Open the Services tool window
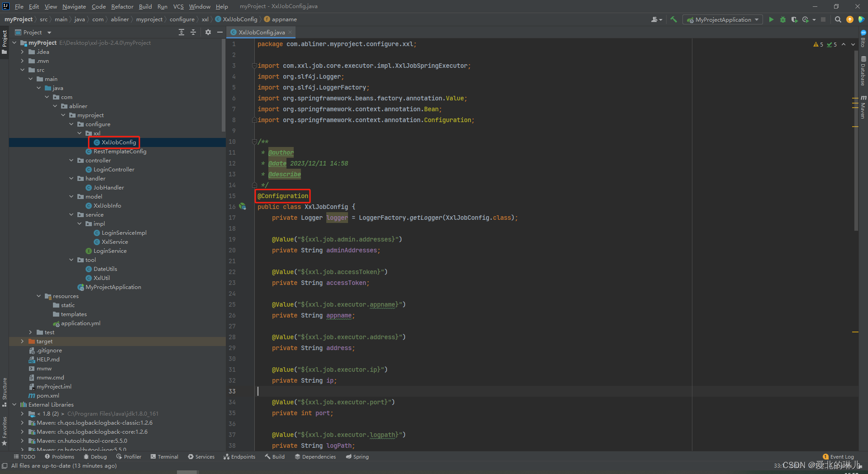The width and height of the screenshot is (868, 474). pyautogui.click(x=201, y=457)
